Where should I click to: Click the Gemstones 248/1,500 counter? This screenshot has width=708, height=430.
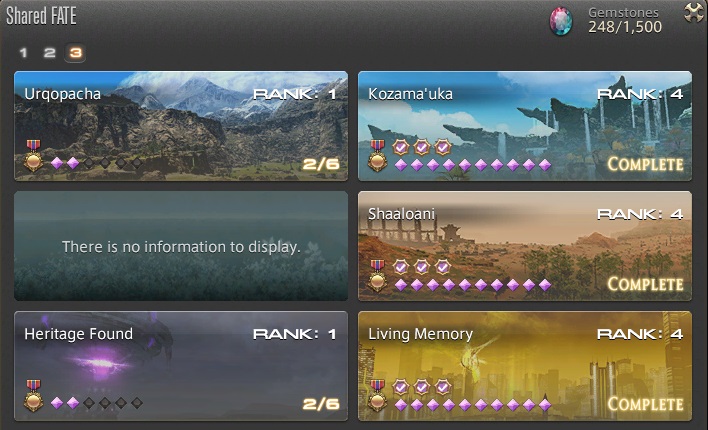click(x=625, y=20)
